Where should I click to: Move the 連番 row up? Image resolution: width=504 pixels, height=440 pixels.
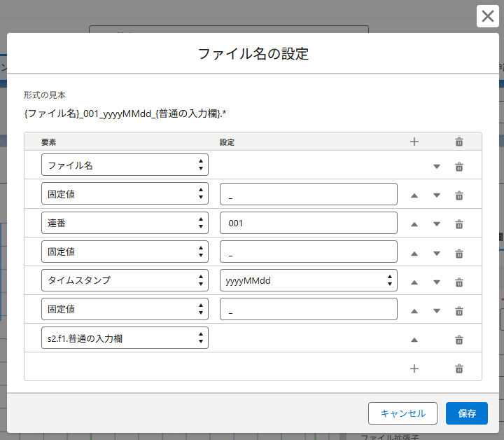[x=414, y=224]
